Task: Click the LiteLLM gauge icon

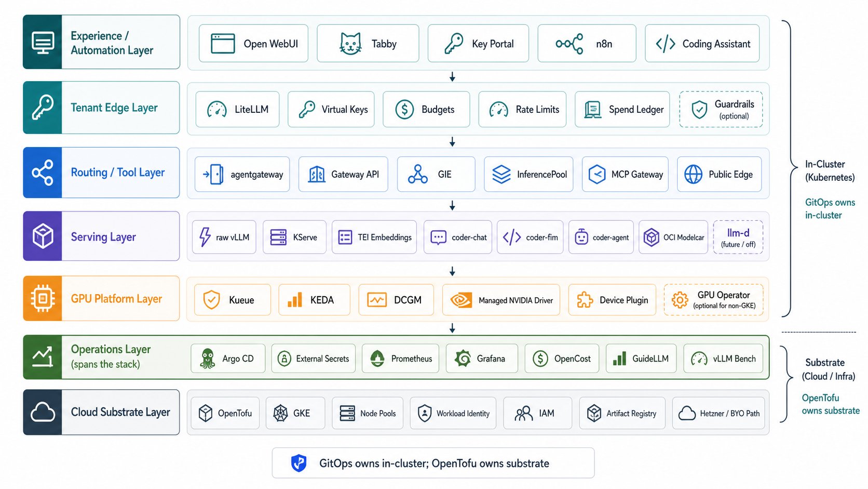Action: (217, 109)
